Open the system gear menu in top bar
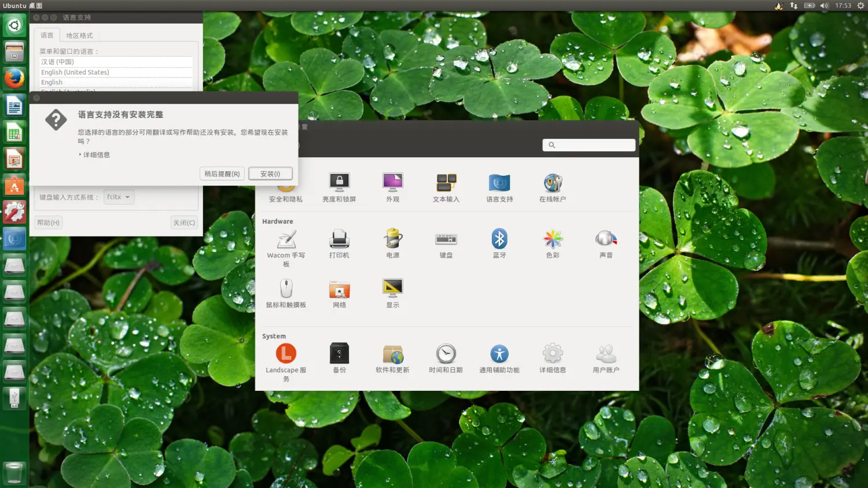868x488 pixels. pyautogui.click(x=860, y=6)
